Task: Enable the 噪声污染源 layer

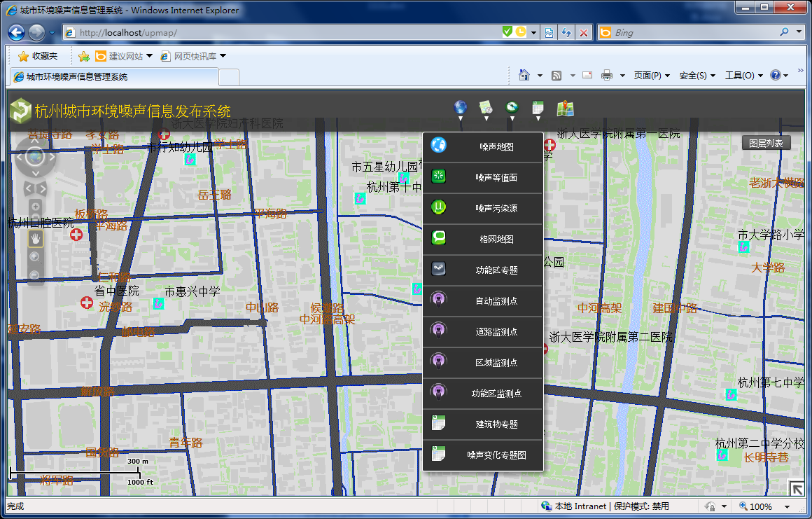Action: 482,209
